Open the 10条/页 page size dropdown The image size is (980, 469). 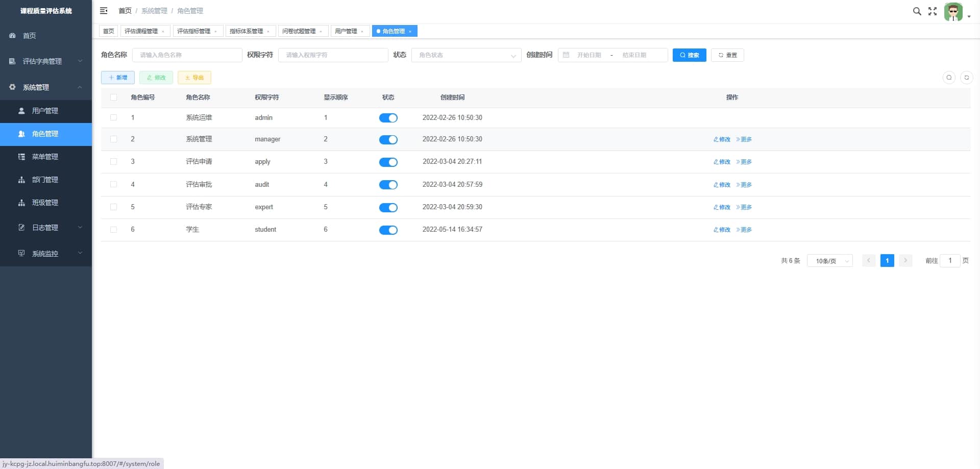tap(829, 261)
